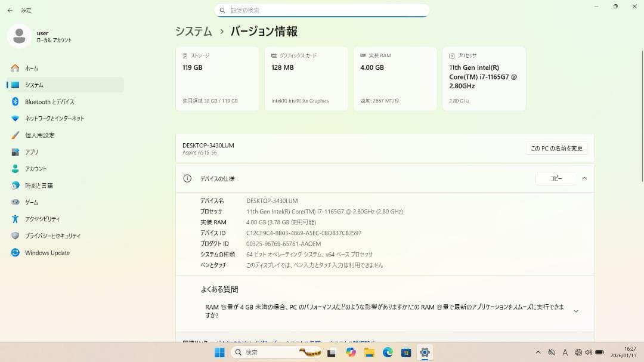Click この PC の名前を変更 button

pos(555,148)
